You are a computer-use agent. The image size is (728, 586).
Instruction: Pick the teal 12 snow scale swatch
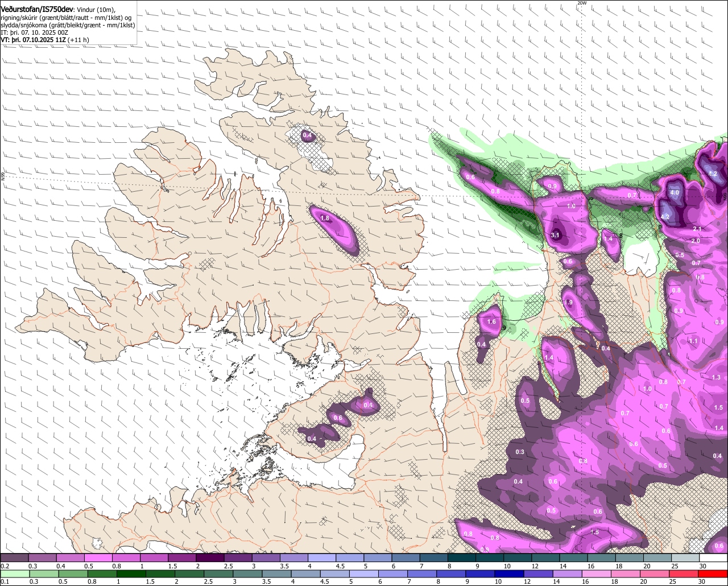pyautogui.click(x=545, y=558)
